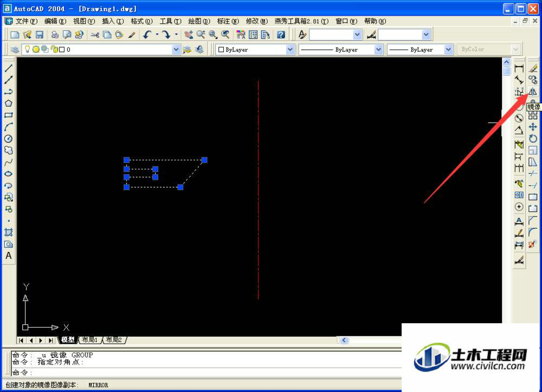Viewport: 542px width, 392px height.
Task: Click the Match Properties brush icon
Action: [132, 35]
